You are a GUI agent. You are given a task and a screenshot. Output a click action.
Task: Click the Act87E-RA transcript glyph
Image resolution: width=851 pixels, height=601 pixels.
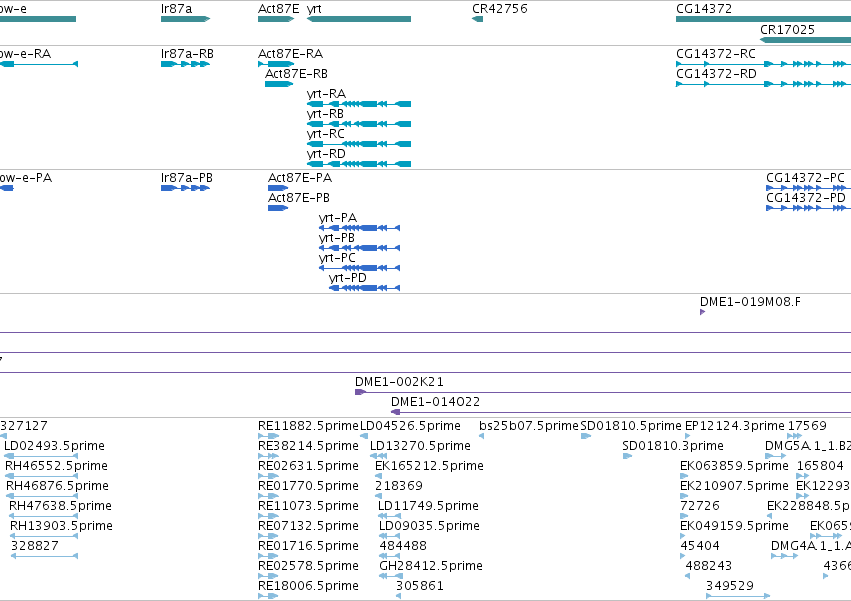pos(276,64)
